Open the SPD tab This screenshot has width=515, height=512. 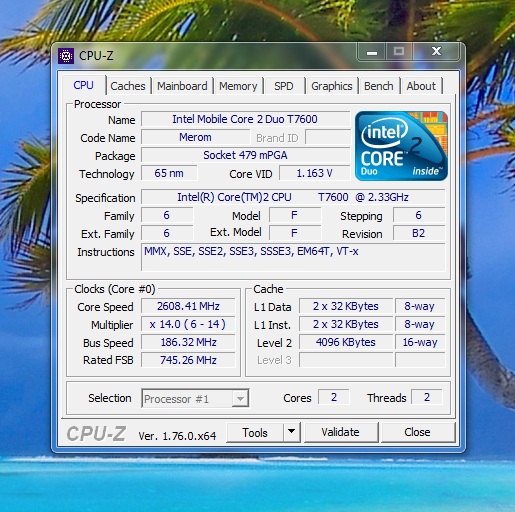[284, 86]
